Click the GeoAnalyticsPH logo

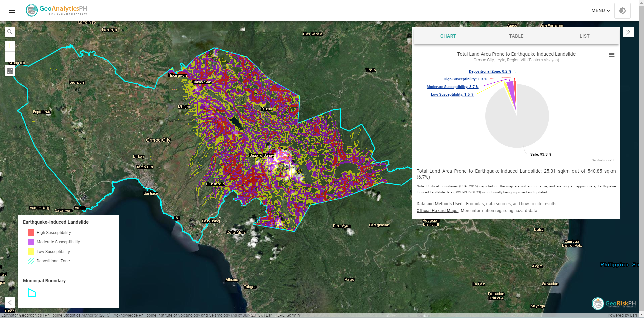click(x=56, y=10)
